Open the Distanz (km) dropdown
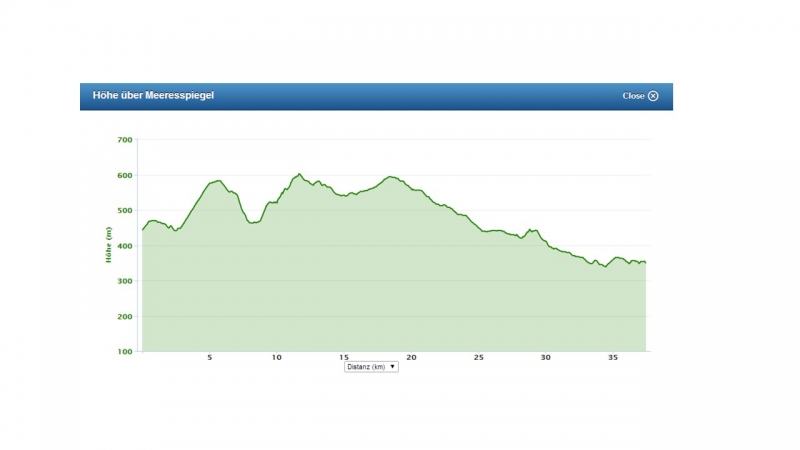Viewport: 800px width, 450px height. (x=371, y=367)
